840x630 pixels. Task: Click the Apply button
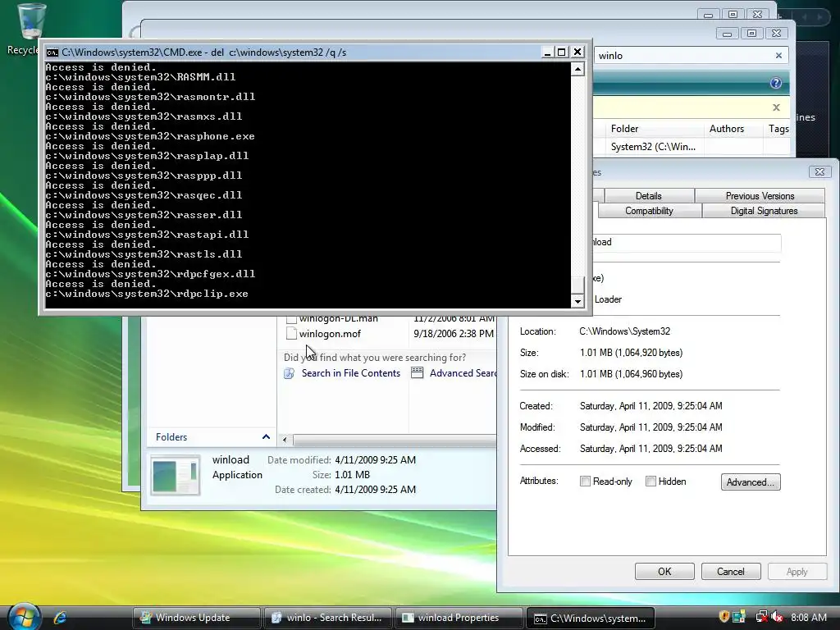(x=797, y=572)
